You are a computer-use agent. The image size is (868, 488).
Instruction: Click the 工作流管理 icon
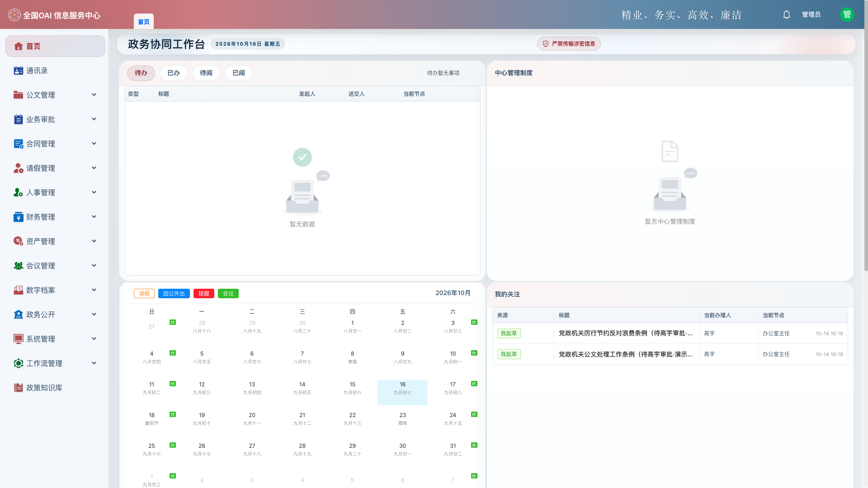pyautogui.click(x=19, y=363)
